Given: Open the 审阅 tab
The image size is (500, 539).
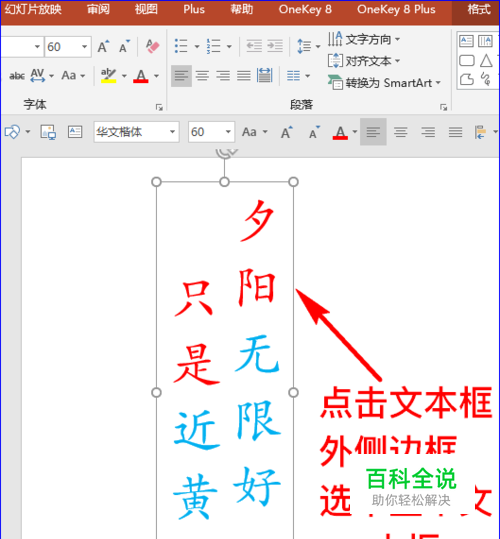Looking at the screenshot, I should click(98, 9).
